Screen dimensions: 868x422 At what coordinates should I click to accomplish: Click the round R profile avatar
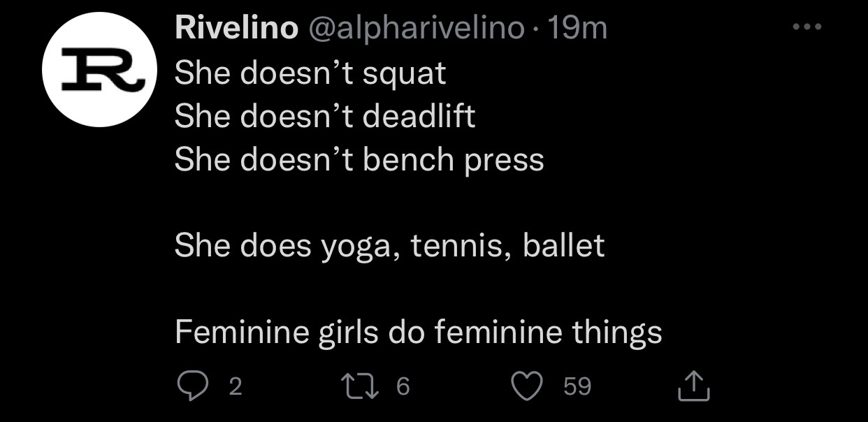coord(99,70)
